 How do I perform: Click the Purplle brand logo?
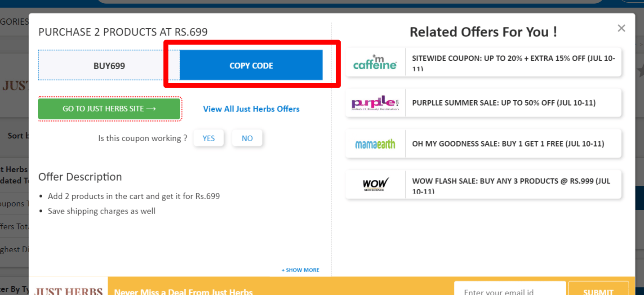[x=375, y=103]
